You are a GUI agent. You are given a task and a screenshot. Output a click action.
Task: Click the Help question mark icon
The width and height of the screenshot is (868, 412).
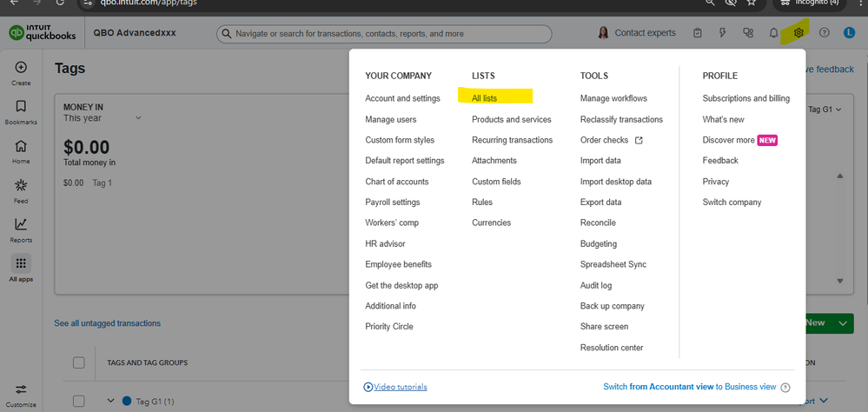pyautogui.click(x=825, y=33)
